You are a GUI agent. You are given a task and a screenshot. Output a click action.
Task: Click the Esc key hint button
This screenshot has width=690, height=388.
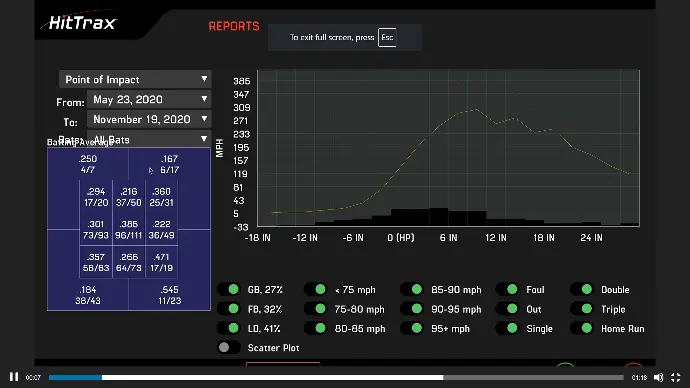387,37
